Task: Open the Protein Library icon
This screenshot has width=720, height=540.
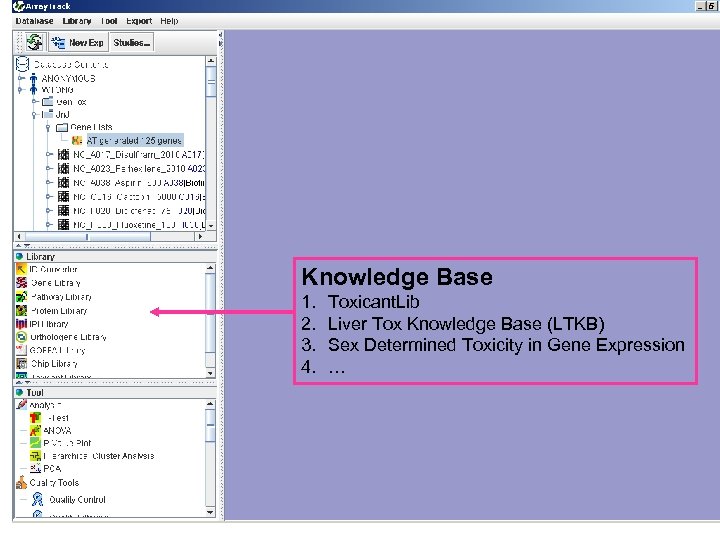Action: pyautogui.click(x=21, y=310)
